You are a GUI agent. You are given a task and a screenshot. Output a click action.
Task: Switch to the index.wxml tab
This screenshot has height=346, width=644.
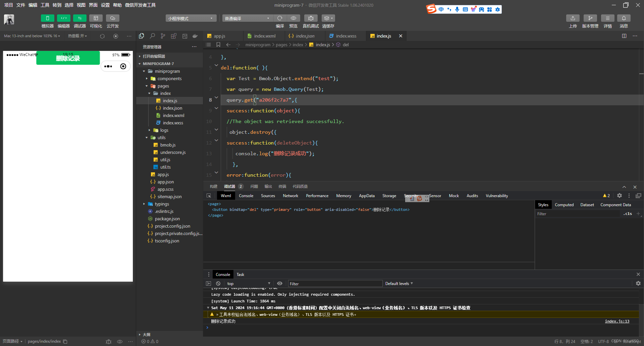tap(265, 36)
